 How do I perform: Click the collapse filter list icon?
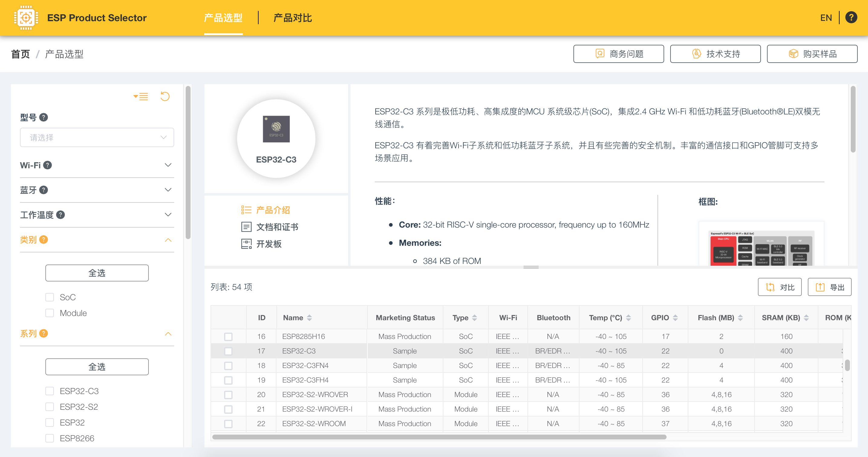coord(141,97)
